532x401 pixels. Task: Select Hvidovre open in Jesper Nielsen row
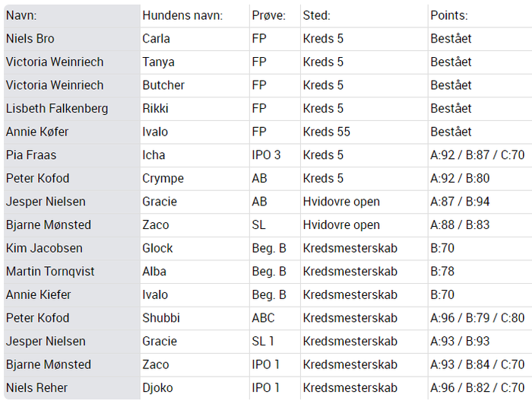[364, 202]
